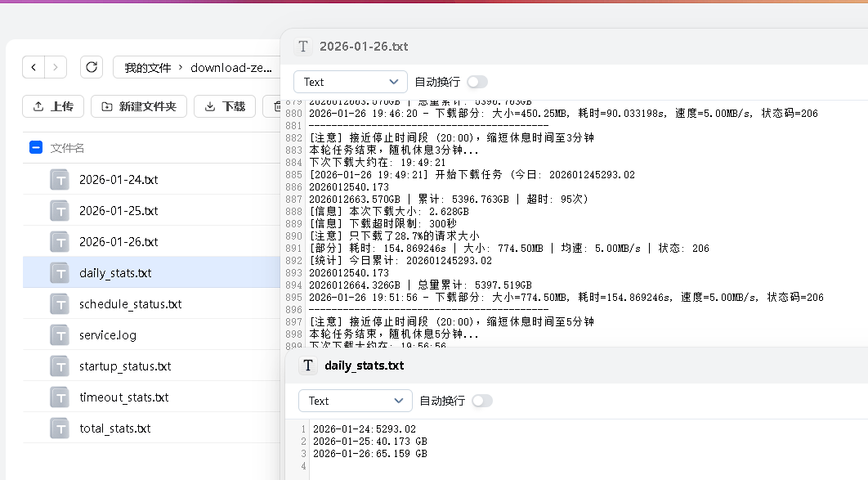This screenshot has width=868, height=480.
Task: Click the file icon of 2026-01-24.txt
Action: pos(60,180)
